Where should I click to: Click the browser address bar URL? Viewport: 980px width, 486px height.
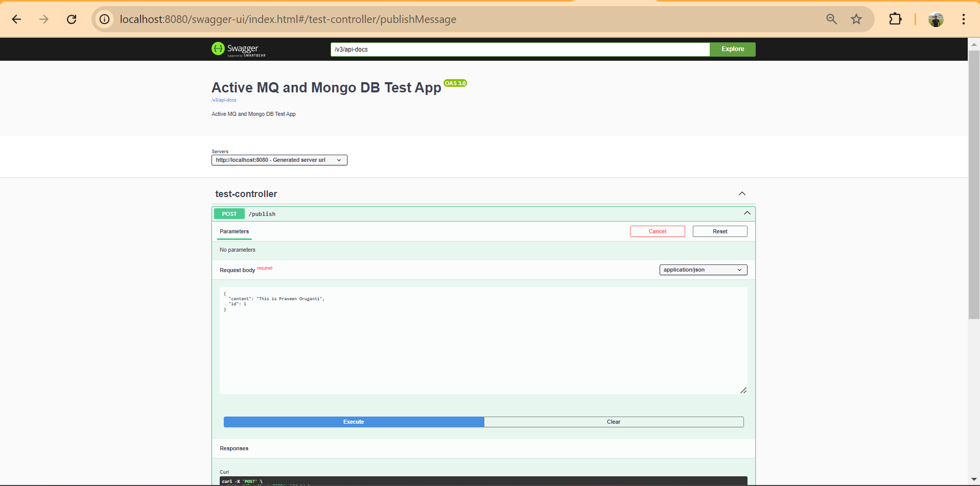click(288, 19)
